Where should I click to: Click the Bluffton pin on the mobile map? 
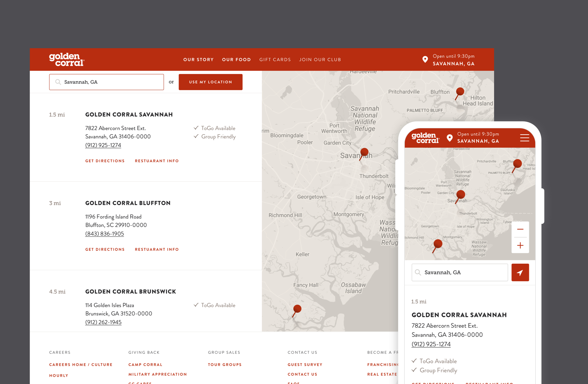point(516,166)
